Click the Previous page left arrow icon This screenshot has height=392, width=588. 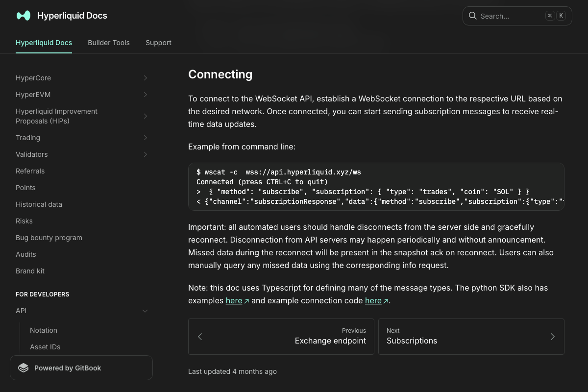pos(200,337)
